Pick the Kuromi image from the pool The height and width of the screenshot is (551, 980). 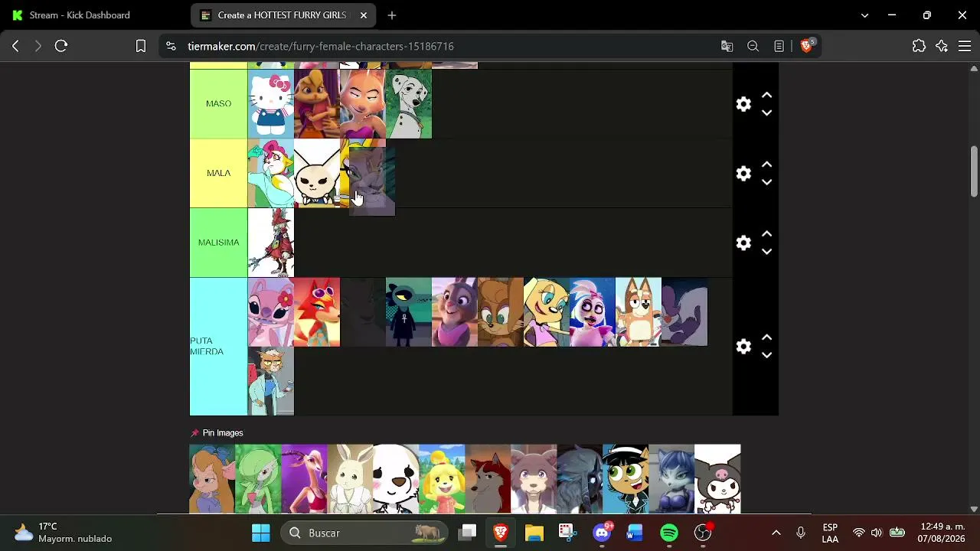[717, 479]
